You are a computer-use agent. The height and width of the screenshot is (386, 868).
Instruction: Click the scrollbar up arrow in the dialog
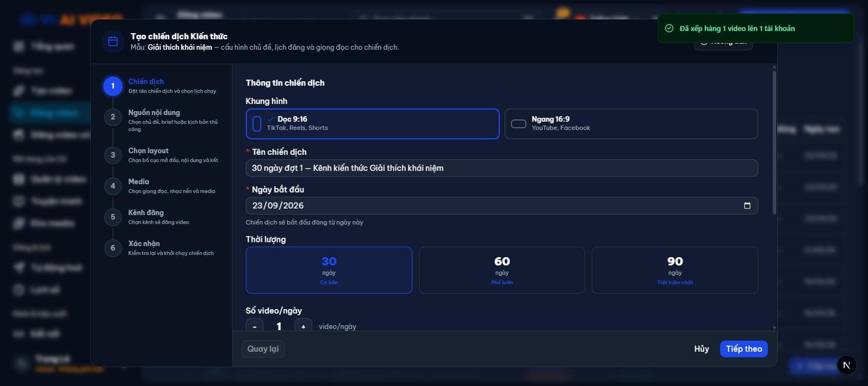[774, 67]
